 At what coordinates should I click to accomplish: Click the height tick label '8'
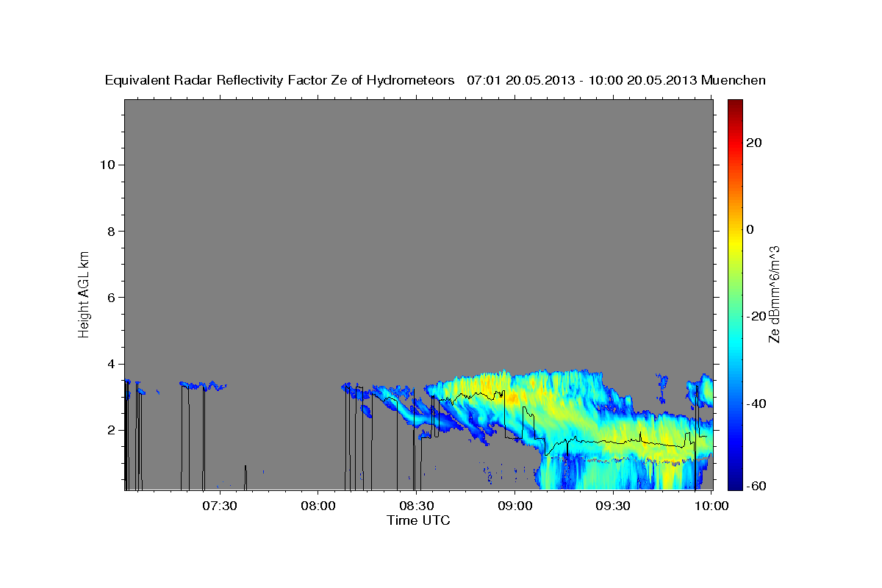pyautogui.click(x=112, y=231)
